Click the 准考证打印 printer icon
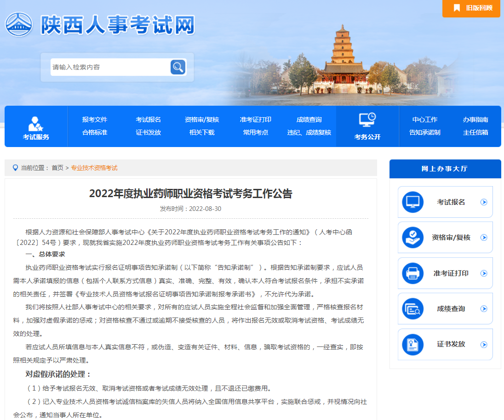The image size is (504, 420). [412, 273]
